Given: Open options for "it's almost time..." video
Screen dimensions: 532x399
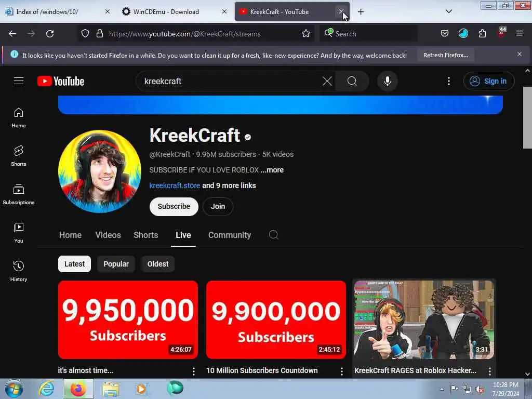Looking at the screenshot, I should coord(194,371).
